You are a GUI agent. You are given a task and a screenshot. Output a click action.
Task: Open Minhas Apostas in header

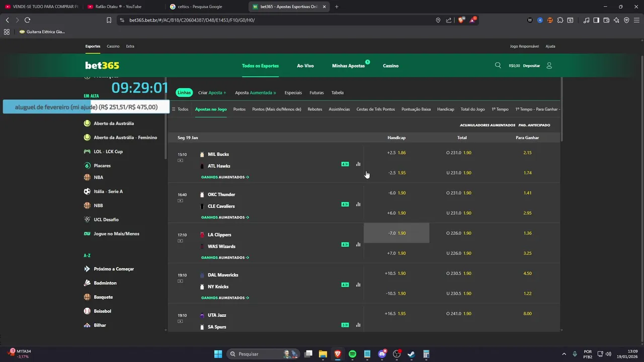348,66
